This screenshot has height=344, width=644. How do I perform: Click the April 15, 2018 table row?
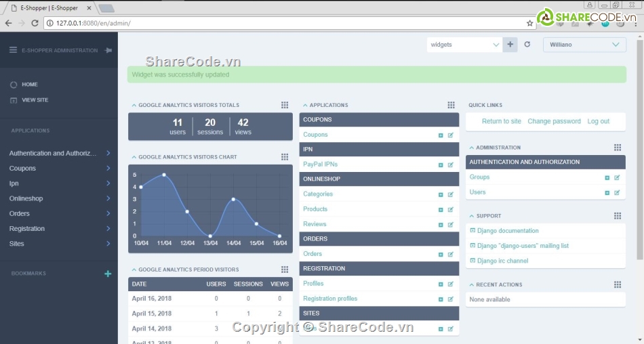[210, 314]
